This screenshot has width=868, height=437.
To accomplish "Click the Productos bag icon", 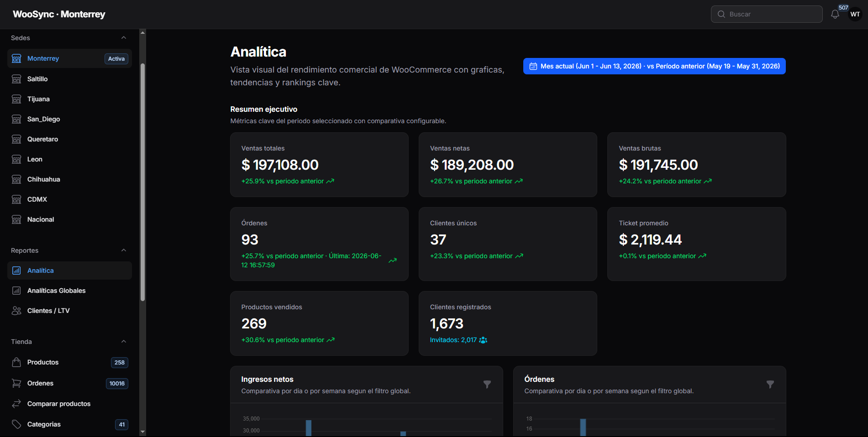I will pos(16,362).
